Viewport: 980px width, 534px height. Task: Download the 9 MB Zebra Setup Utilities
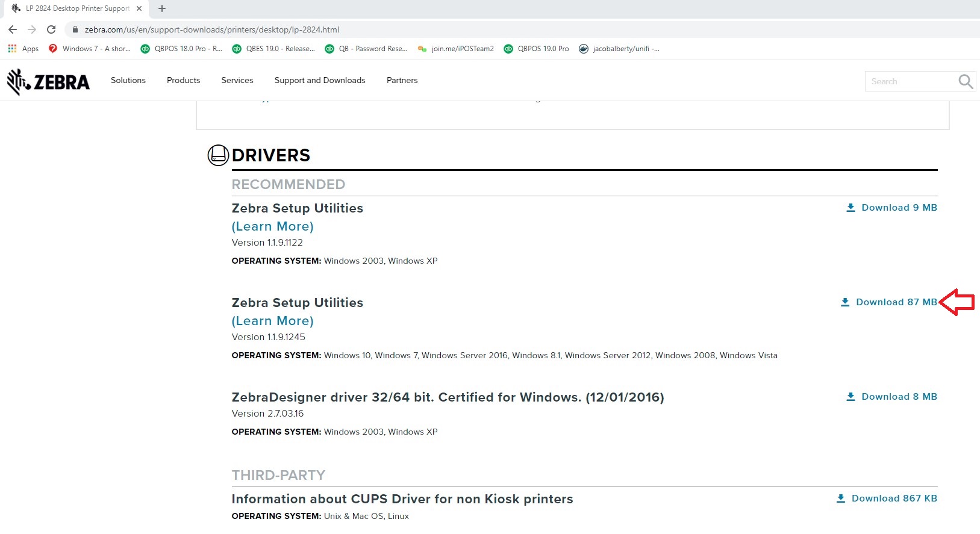(891, 208)
